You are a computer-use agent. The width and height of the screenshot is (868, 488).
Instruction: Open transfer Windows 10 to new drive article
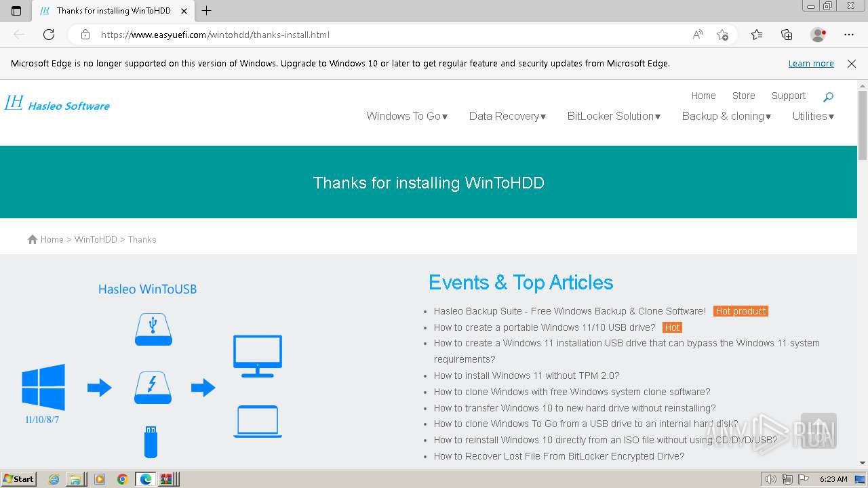coord(574,408)
